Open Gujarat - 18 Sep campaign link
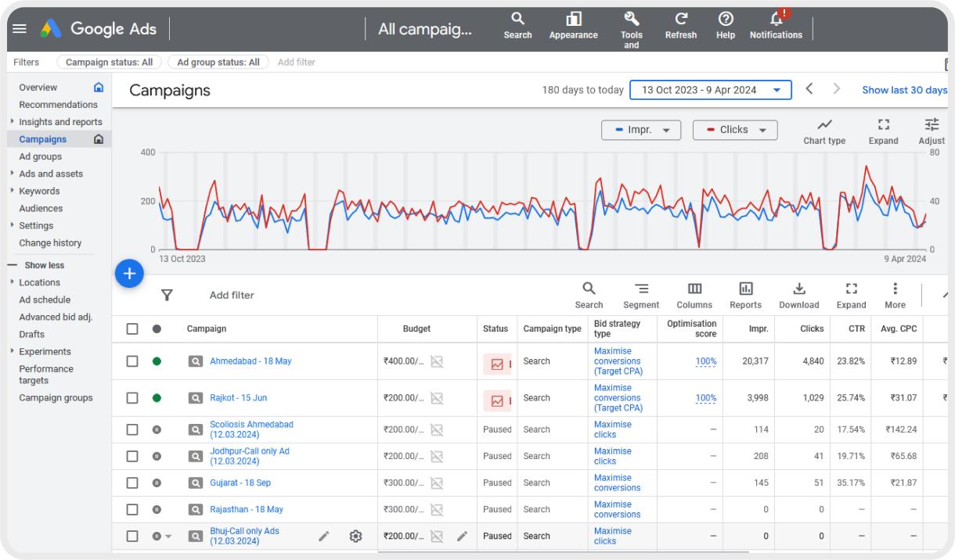The height and width of the screenshot is (560, 955). point(240,483)
